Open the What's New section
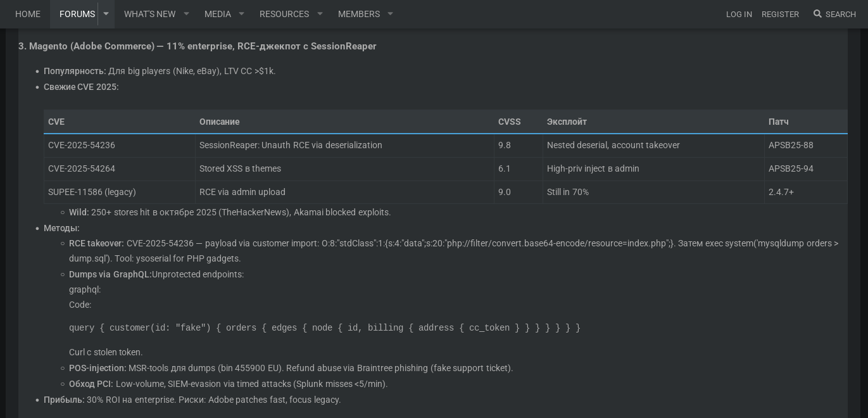Viewport: 868px width, 418px height. coord(149,14)
